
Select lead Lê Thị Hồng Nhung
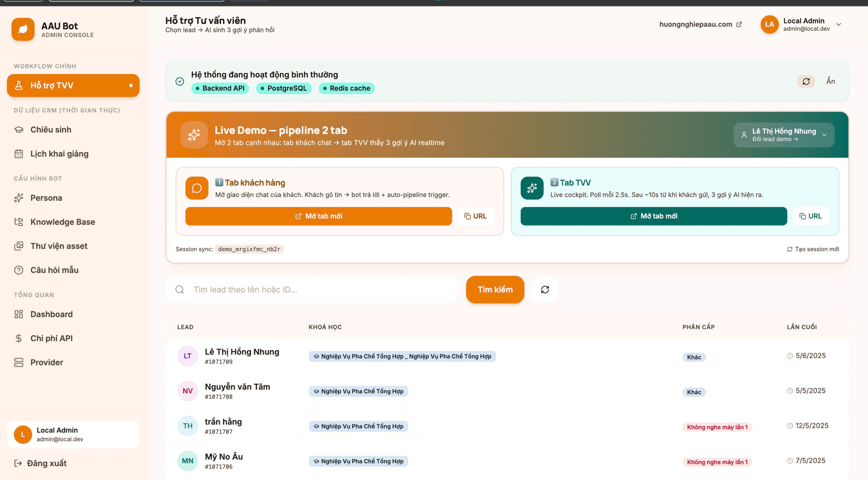coord(242,352)
